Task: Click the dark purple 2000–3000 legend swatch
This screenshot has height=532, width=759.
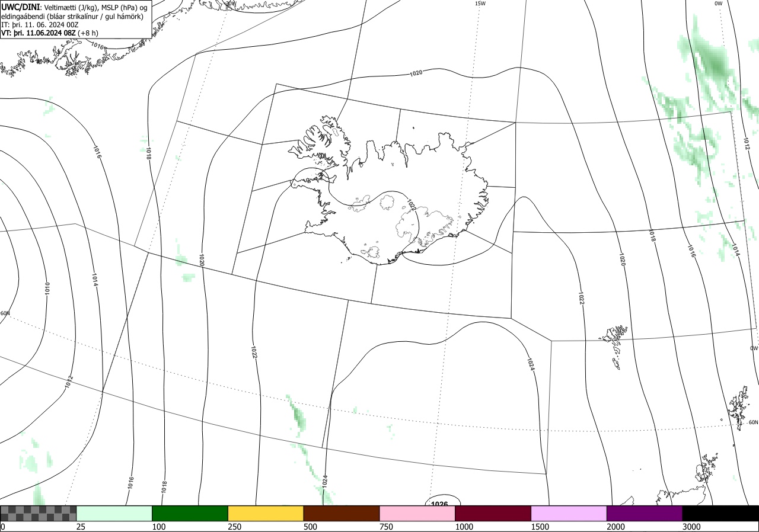Action: [x=645, y=513]
